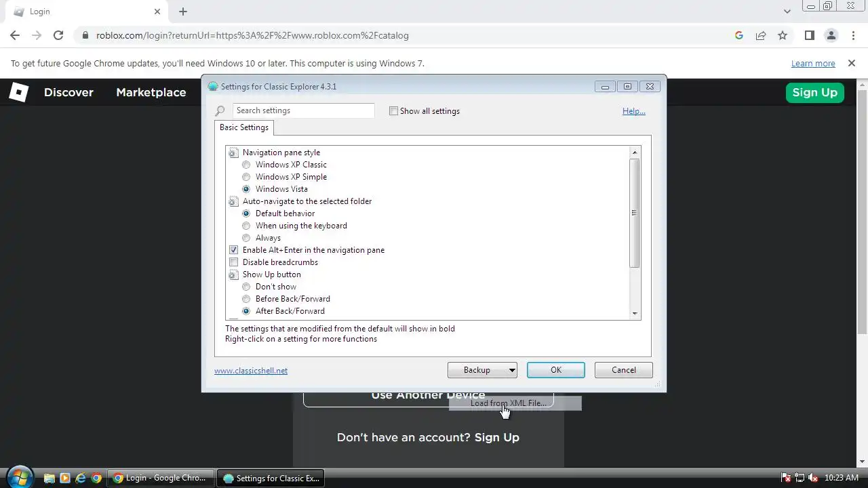Click the search magnifier in Classic Explorer settings
The width and height of the screenshot is (868, 488).
pyautogui.click(x=220, y=110)
